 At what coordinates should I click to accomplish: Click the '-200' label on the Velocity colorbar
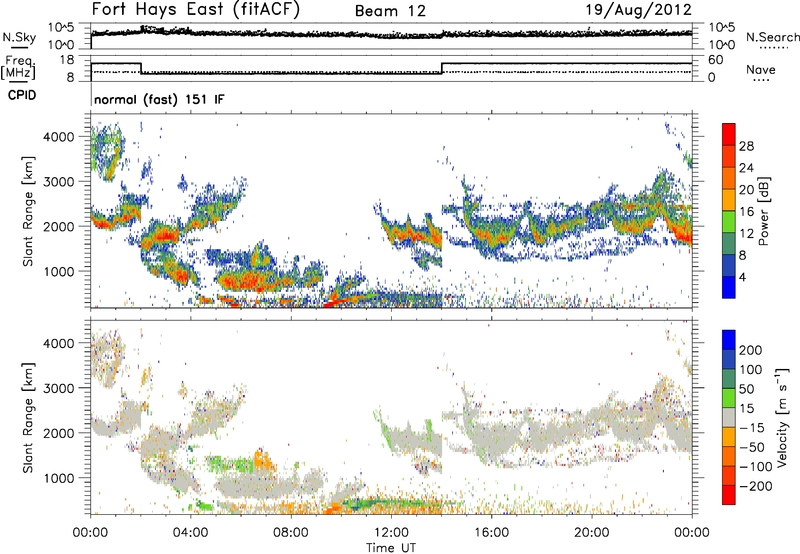tap(755, 486)
